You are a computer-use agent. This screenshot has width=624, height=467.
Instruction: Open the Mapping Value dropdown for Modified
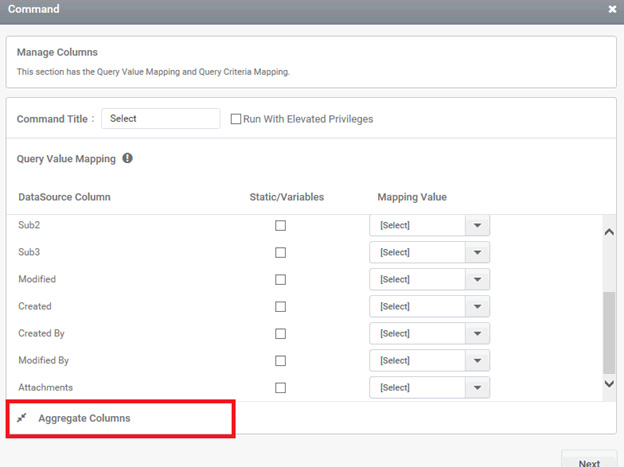(429, 279)
